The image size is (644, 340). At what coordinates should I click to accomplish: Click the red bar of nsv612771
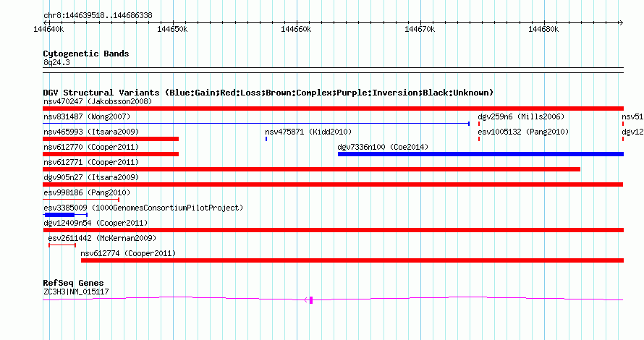(312, 169)
